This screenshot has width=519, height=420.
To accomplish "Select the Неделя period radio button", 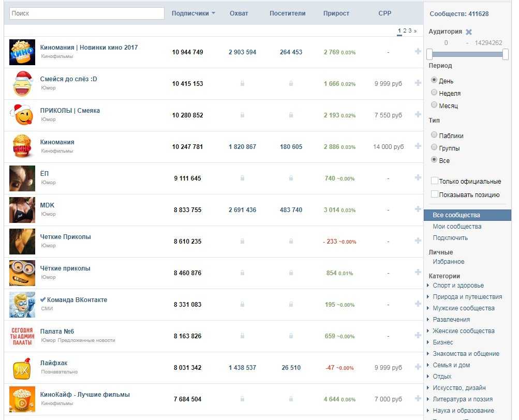I will (434, 93).
